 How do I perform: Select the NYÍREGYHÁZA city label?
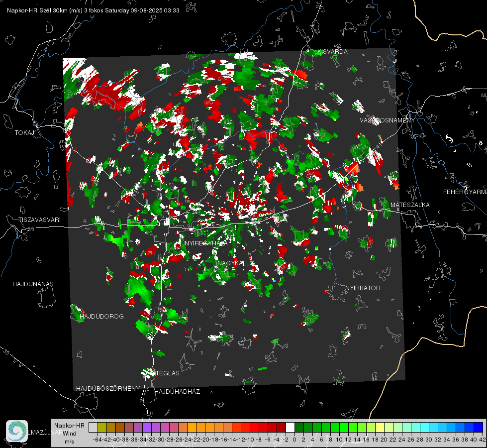pyautogui.click(x=206, y=243)
